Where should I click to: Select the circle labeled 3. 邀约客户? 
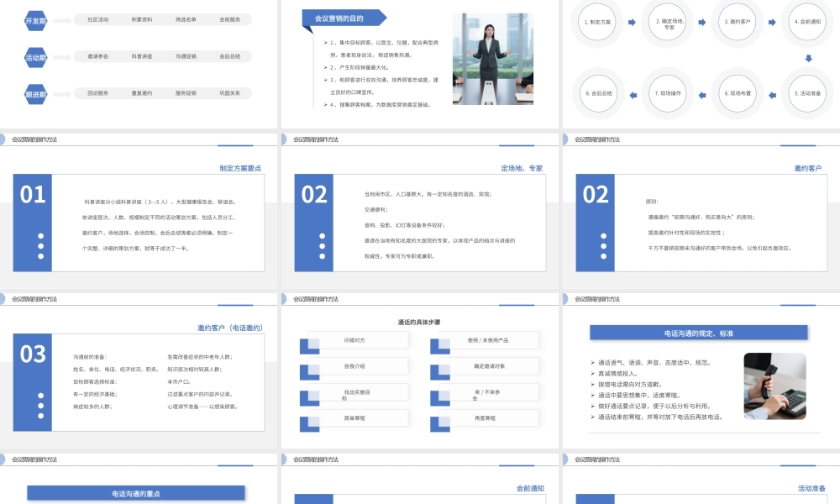(x=738, y=22)
